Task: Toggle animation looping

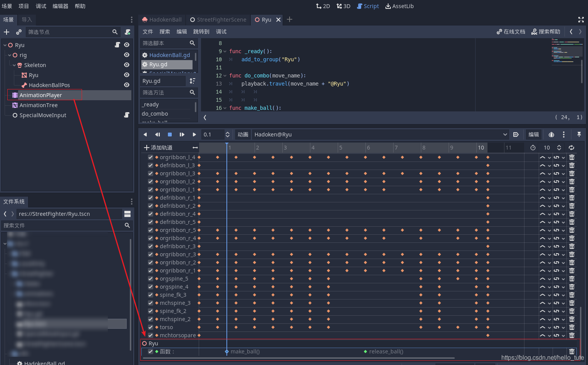Action: pos(571,148)
